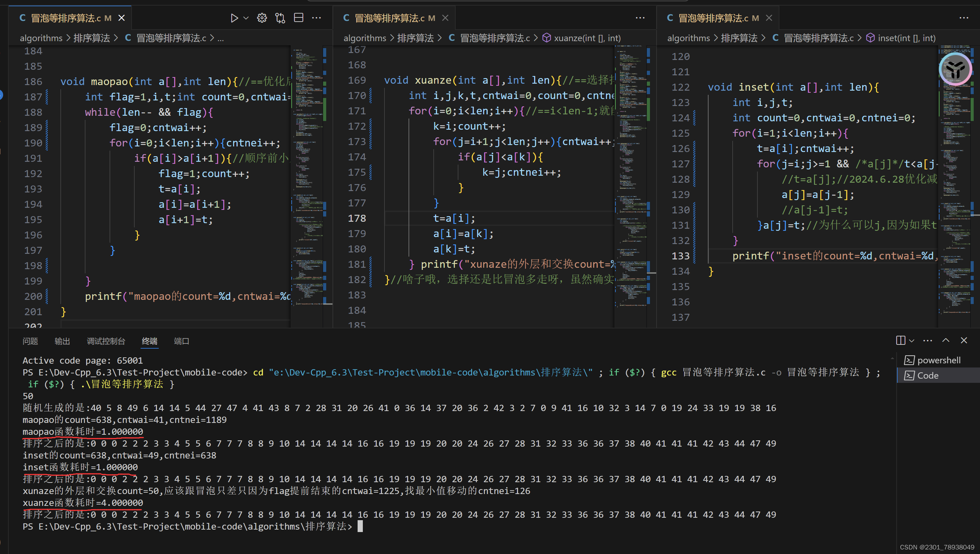Click xuanze(int [], int) breadcrumb symbol

(x=587, y=38)
